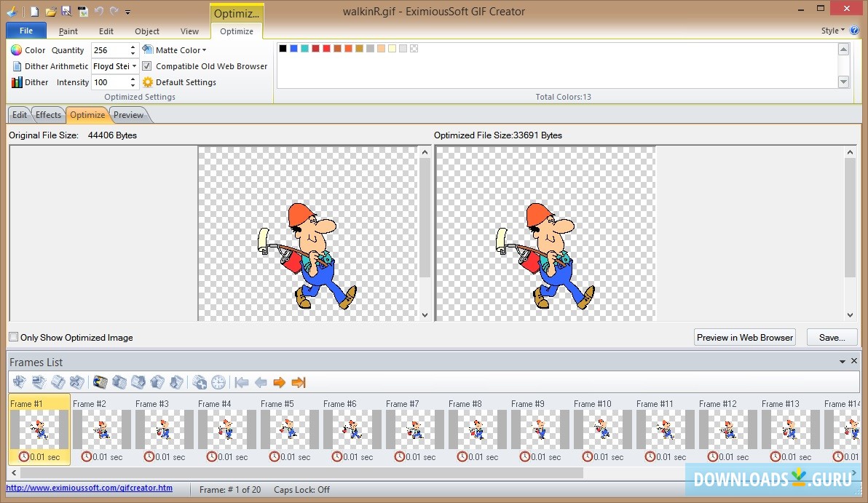
Task: Open the Preview tab
Action: pyautogui.click(x=128, y=115)
